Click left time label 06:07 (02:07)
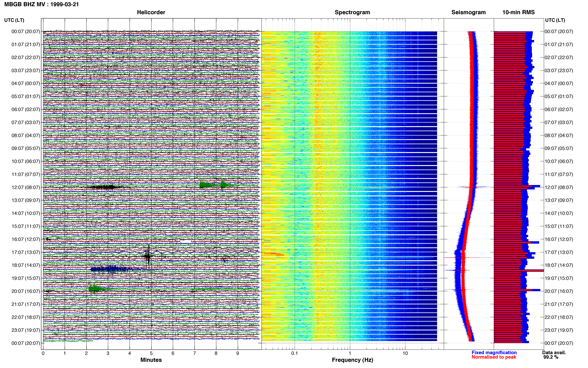The image size is (588, 368). (x=26, y=109)
